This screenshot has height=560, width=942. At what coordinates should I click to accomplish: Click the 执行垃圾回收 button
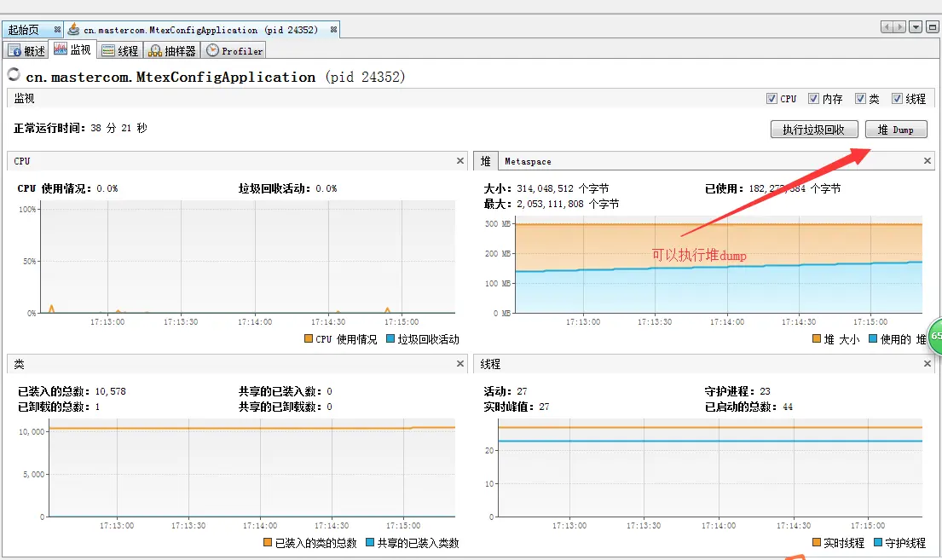pos(813,130)
